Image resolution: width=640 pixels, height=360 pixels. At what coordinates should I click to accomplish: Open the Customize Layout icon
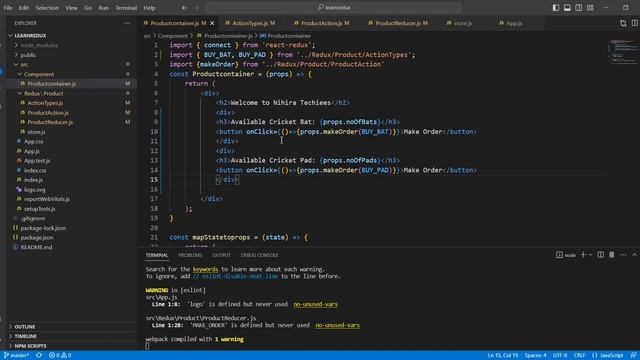tap(590, 7)
